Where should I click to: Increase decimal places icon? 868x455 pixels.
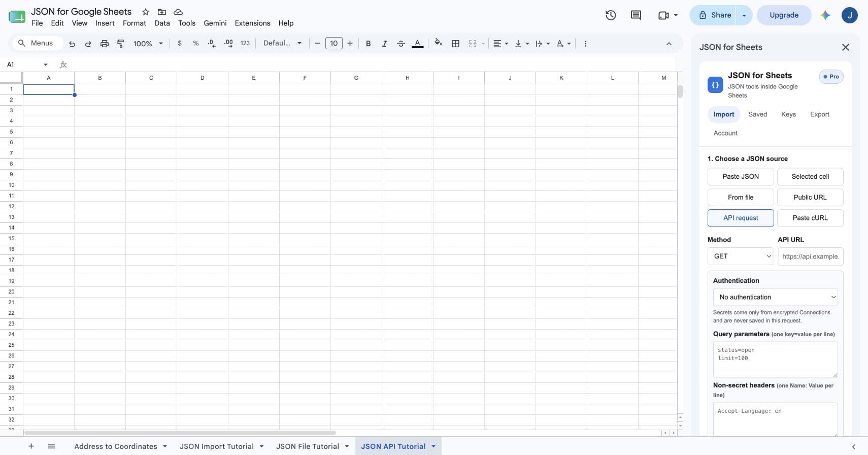click(228, 44)
